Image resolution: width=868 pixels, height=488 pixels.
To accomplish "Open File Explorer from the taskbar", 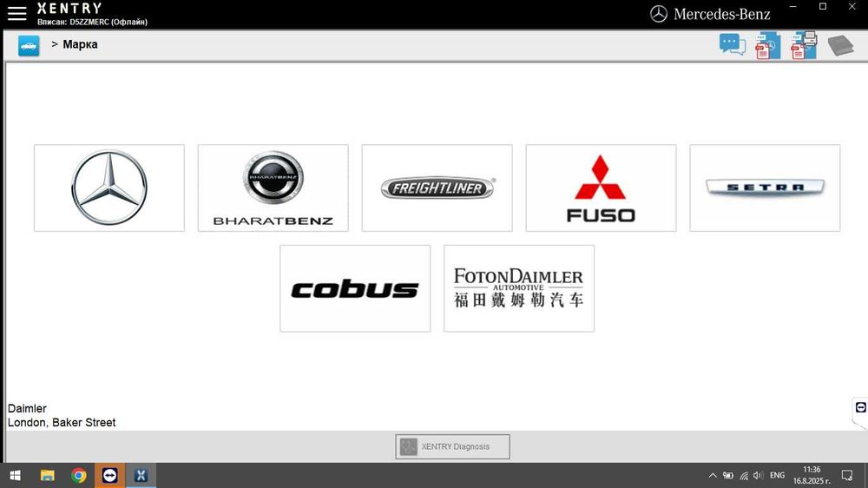I will point(47,475).
